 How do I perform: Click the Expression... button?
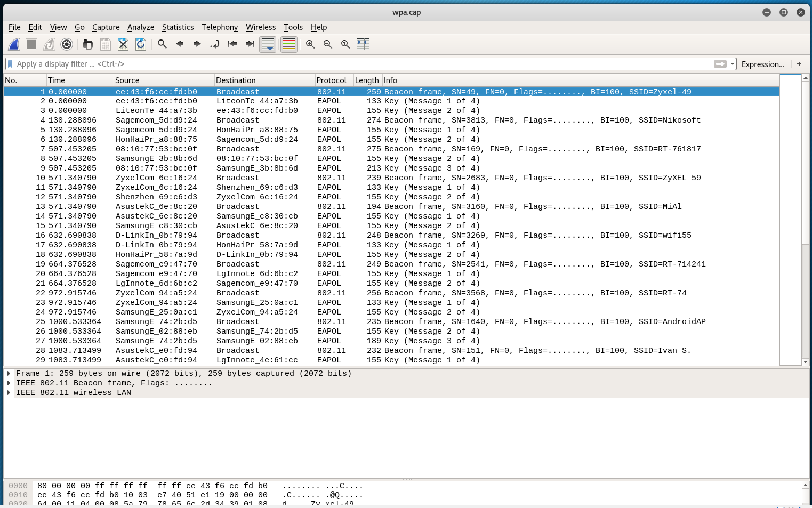point(762,64)
